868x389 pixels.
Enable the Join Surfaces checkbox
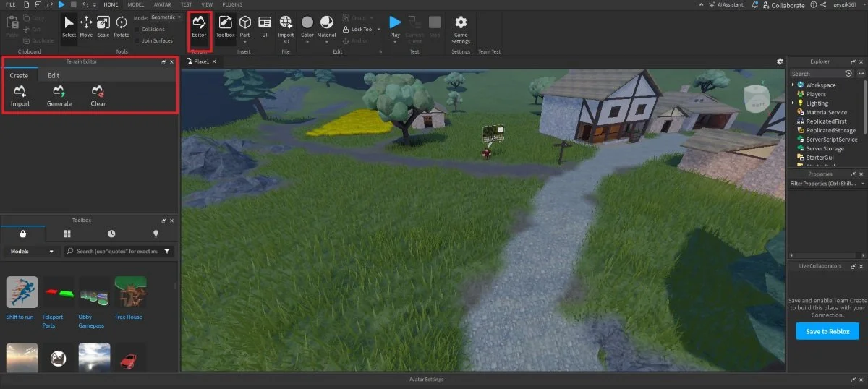pos(137,40)
